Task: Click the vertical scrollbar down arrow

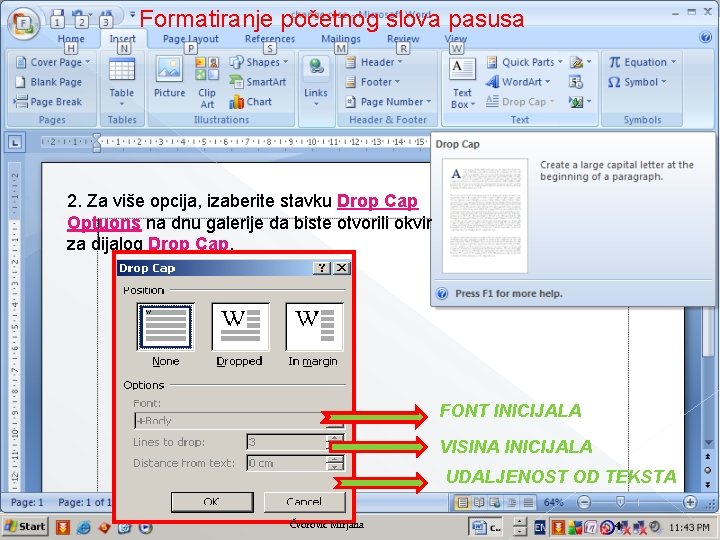Action: [708, 443]
